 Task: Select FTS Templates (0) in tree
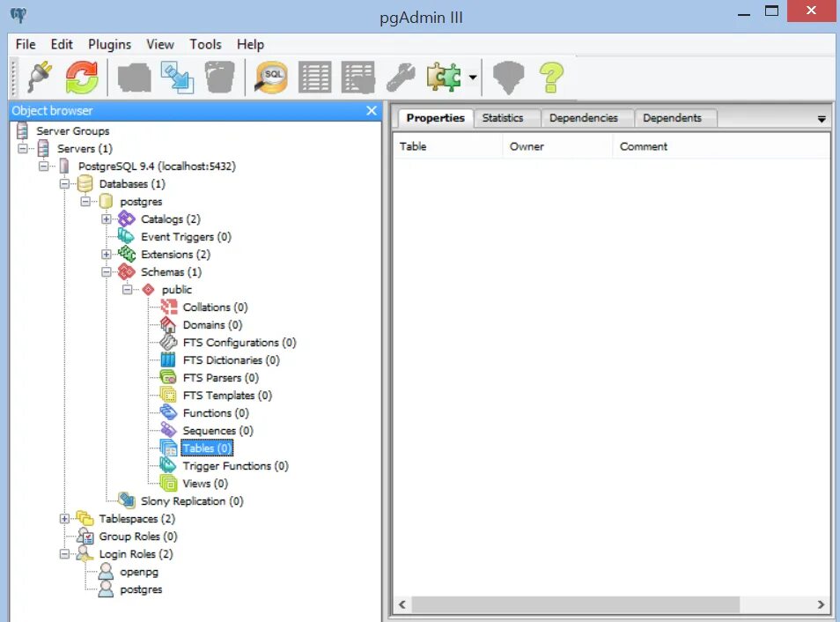click(227, 396)
